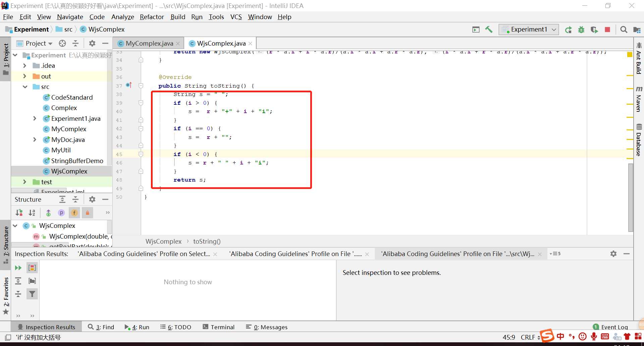Viewport: 644px width, 346px height.
Task: Open the Database side tool window
Action: (639, 140)
